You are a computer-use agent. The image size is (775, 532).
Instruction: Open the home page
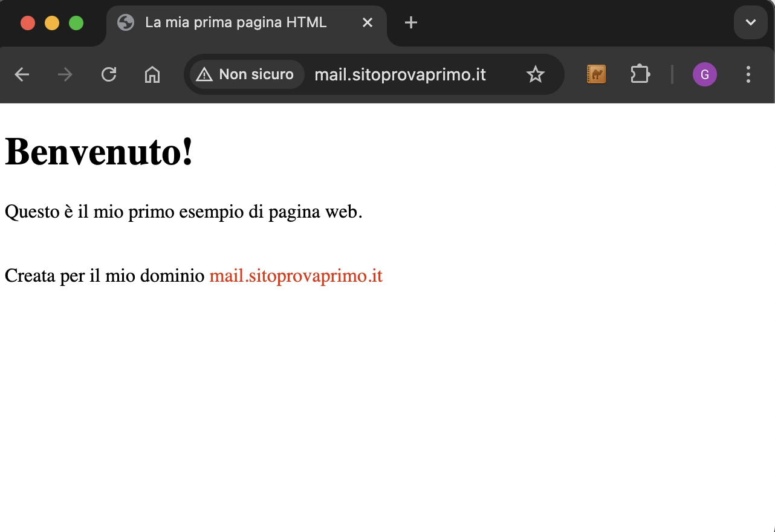152,74
